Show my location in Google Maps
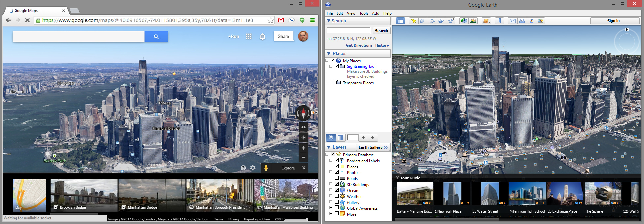 coord(303,137)
